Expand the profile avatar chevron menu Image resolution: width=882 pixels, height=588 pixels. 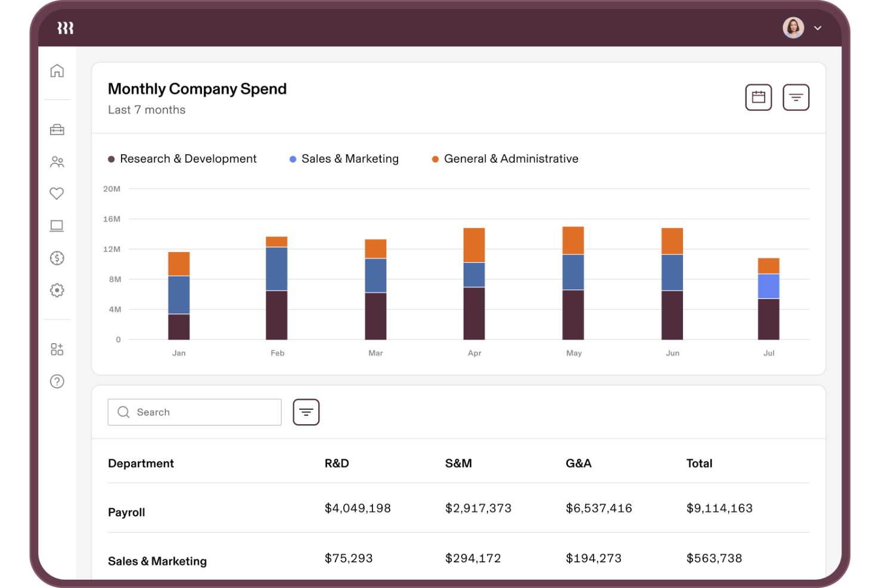click(x=818, y=28)
